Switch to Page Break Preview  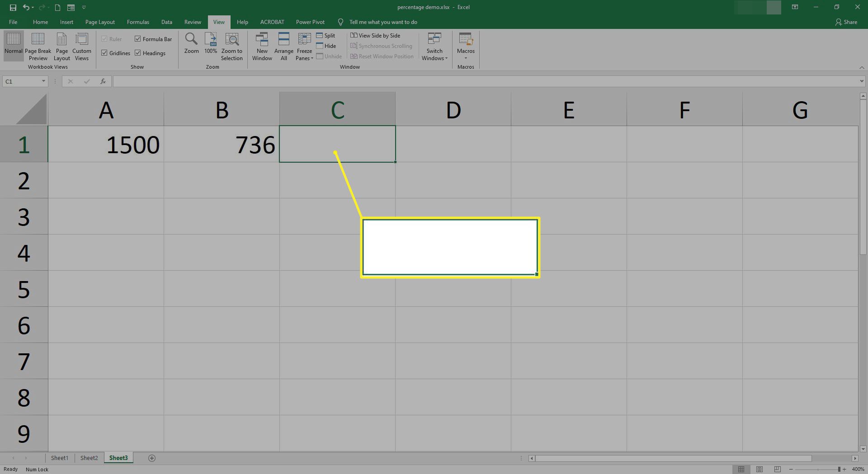(x=38, y=46)
